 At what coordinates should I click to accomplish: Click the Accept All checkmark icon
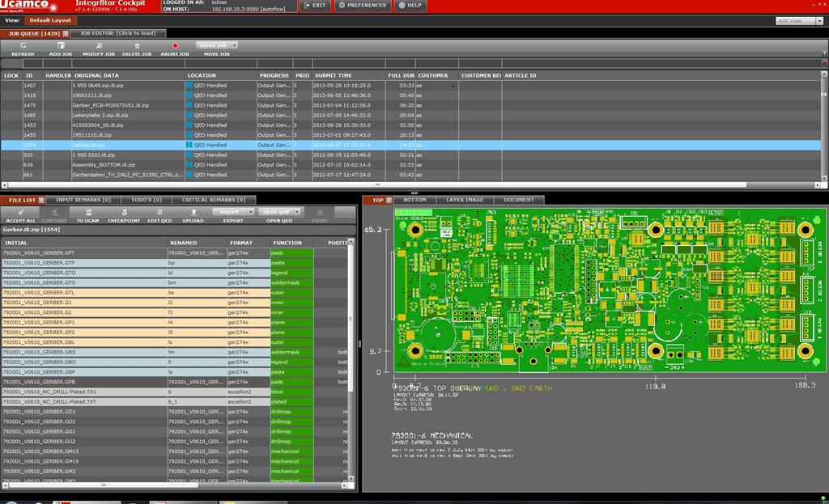coord(20,212)
